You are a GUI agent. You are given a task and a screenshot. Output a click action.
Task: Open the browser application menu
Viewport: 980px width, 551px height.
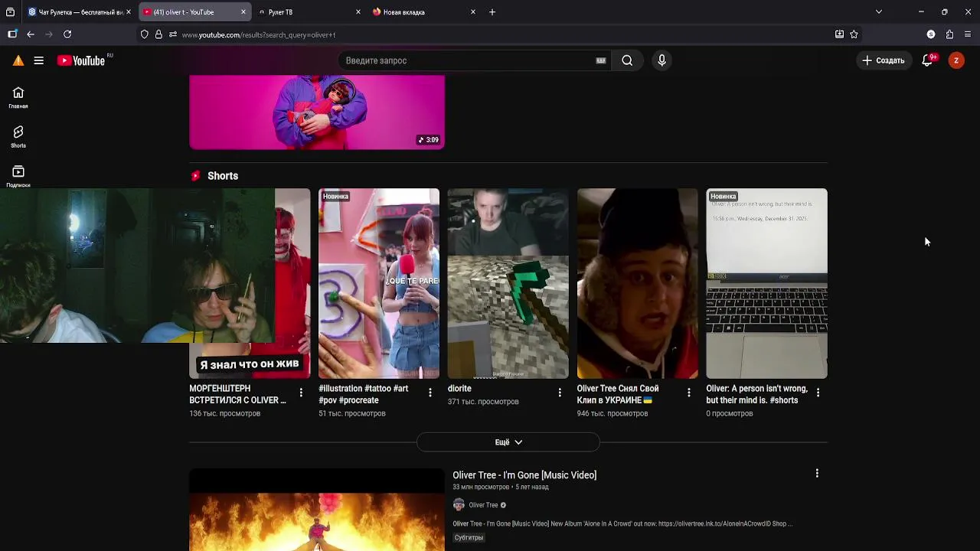(968, 34)
